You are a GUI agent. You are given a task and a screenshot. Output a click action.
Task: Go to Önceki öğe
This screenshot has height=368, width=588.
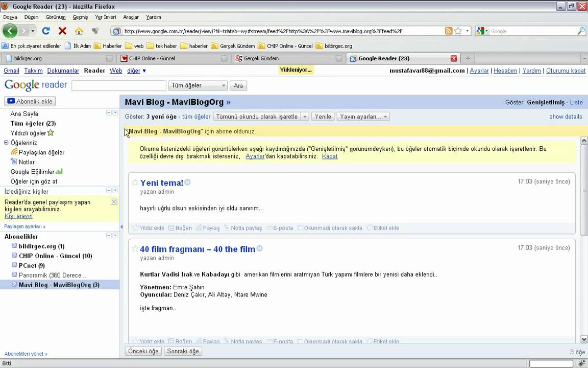point(143,351)
